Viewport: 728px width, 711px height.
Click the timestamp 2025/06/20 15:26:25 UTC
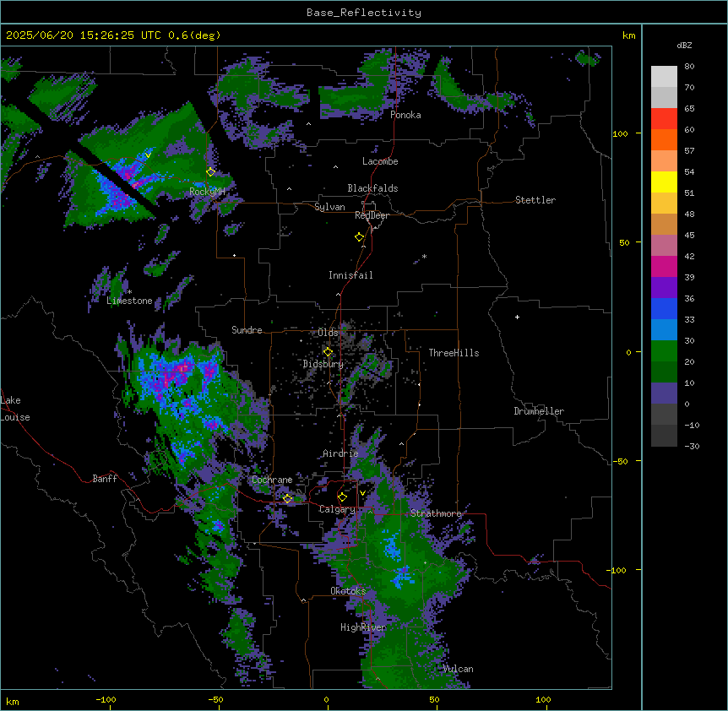[x=84, y=35]
